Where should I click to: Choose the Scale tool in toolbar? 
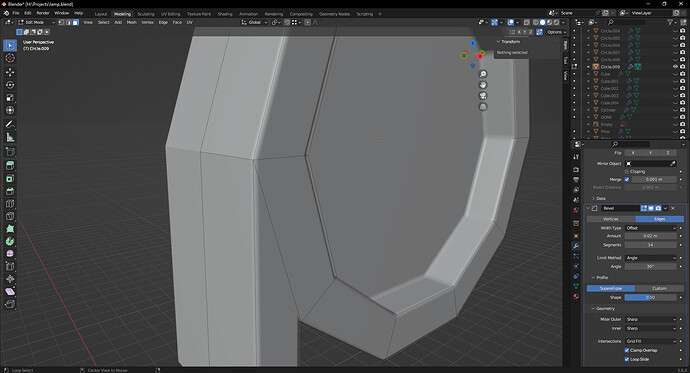(10, 98)
